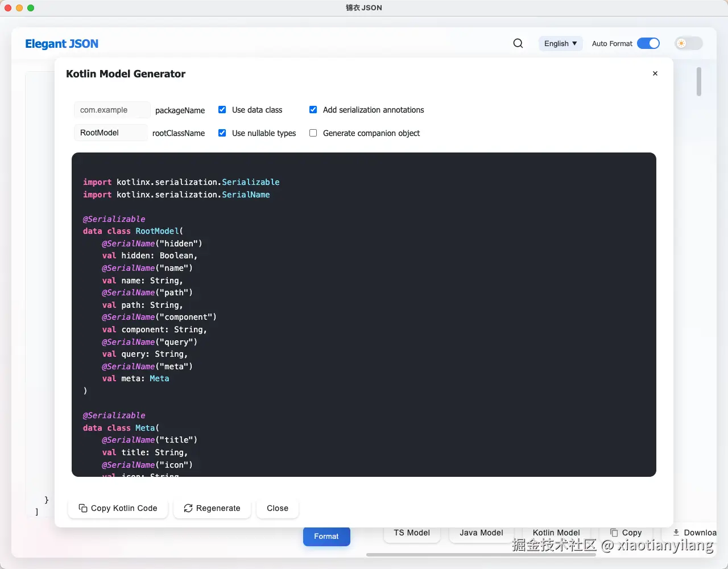Open the English language dropdown

tap(560, 43)
